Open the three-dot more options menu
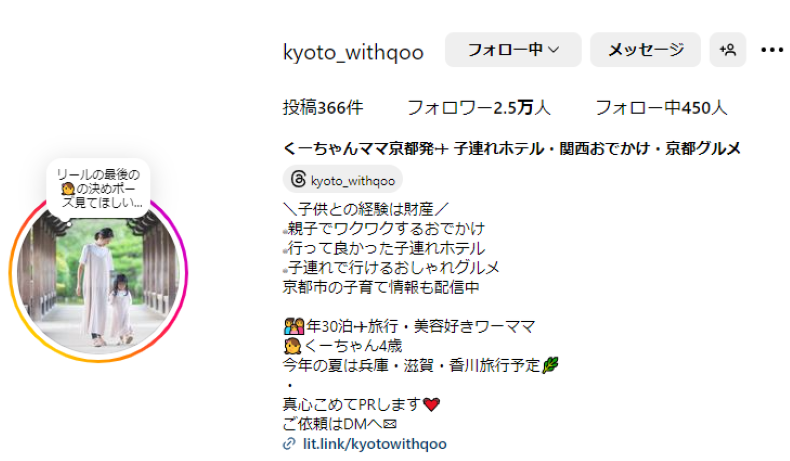The height and width of the screenshot is (461, 790). point(772,50)
